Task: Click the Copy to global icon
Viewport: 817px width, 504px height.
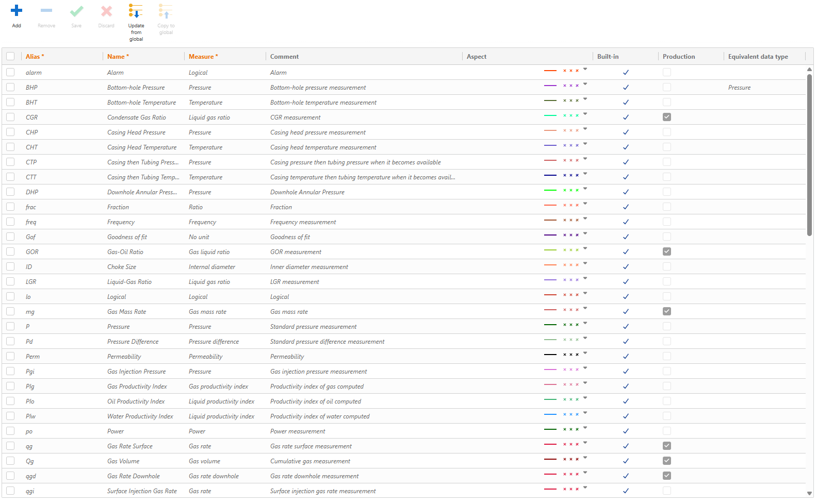Action: click(x=166, y=11)
